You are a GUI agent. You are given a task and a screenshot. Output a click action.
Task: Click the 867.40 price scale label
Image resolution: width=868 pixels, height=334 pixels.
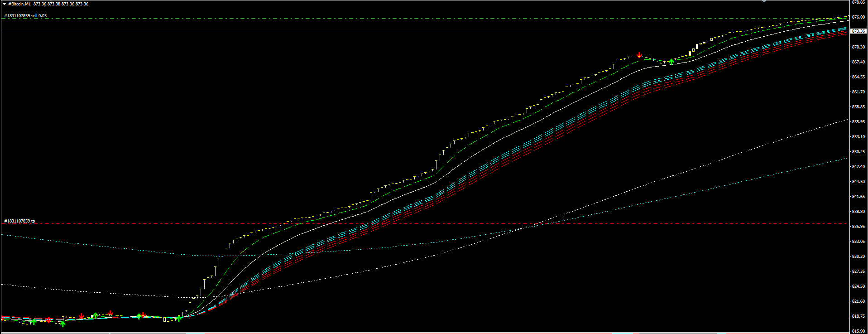point(858,62)
